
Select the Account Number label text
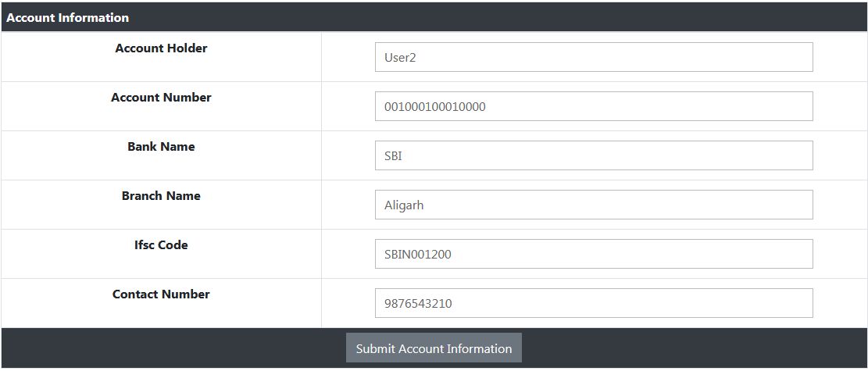pyautogui.click(x=161, y=98)
